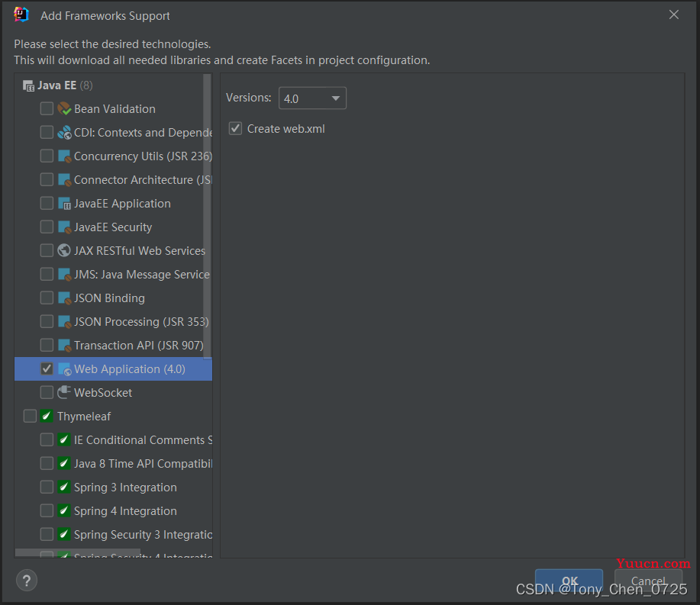This screenshot has width=700, height=605.
Task: Select the JSON Binding row
Action: tap(114, 298)
